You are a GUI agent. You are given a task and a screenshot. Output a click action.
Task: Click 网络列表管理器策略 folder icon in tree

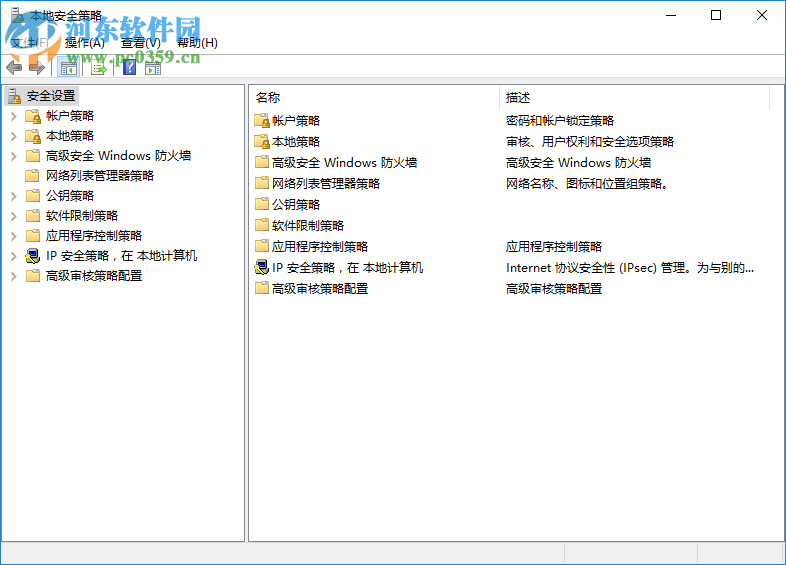tap(32, 175)
